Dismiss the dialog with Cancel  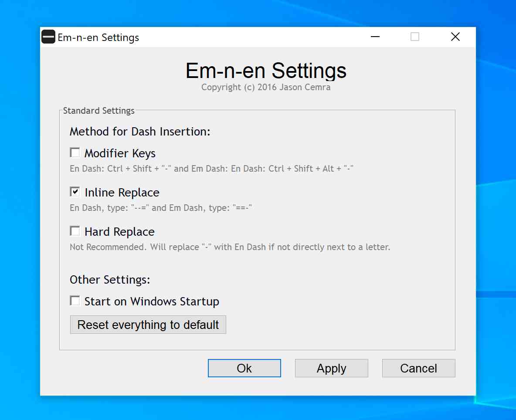coord(418,368)
